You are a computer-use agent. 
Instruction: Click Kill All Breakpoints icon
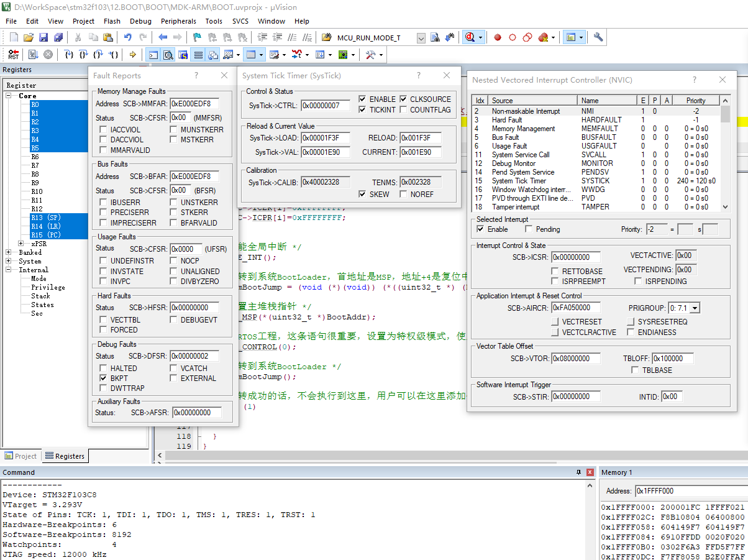tap(543, 37)
